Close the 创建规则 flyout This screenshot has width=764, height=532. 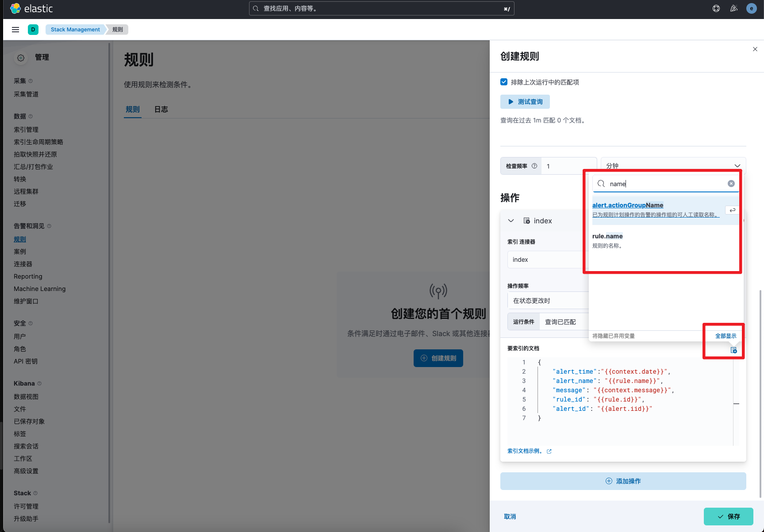click(755, 49)
